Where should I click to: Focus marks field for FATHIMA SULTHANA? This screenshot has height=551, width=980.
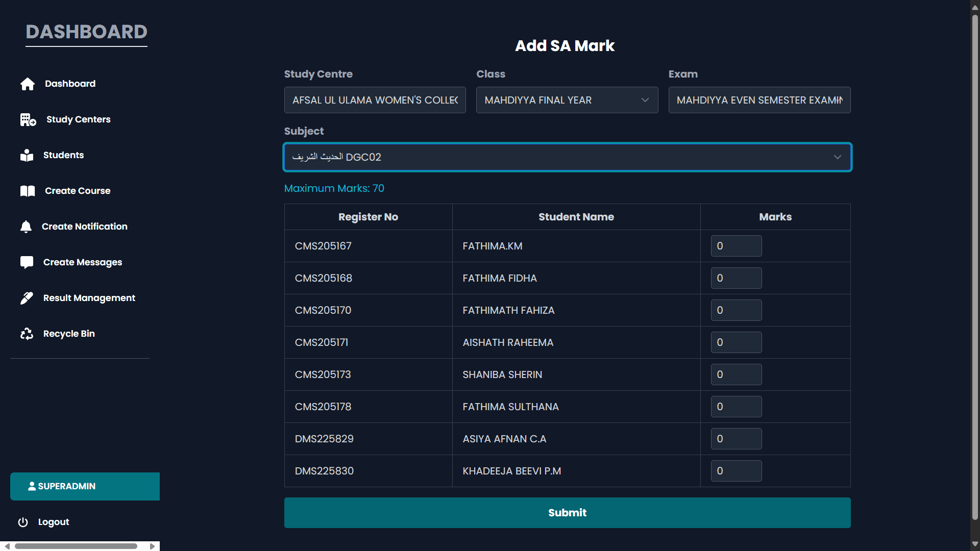(736, 407)
